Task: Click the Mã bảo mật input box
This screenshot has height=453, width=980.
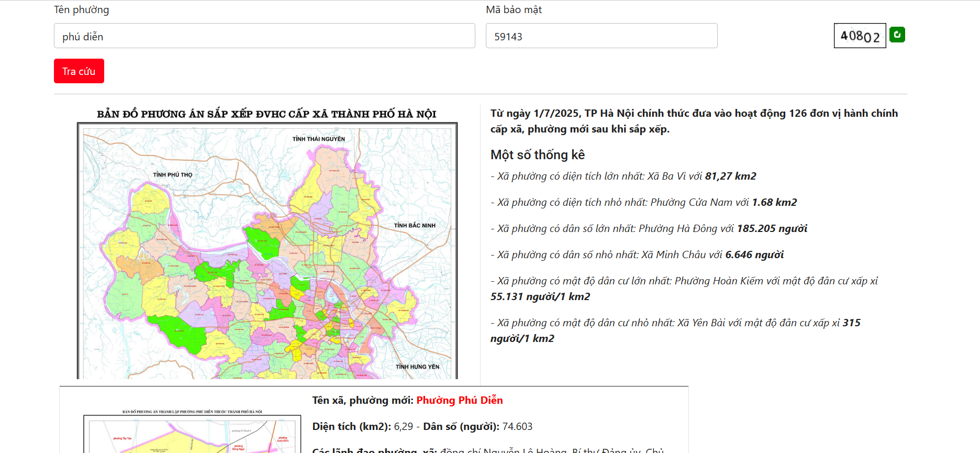Action: (x=601, y=36)
